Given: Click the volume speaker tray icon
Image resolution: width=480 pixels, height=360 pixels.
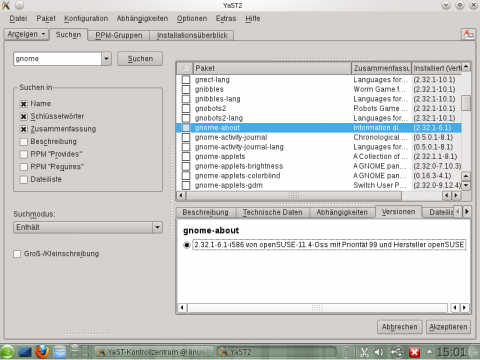Looking at the screenshot, I should [x=379, y=352].
